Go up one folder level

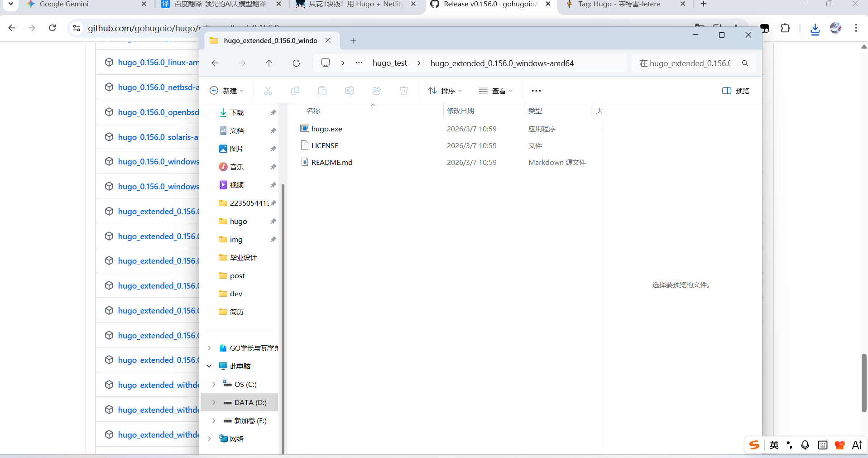(269, 63)
